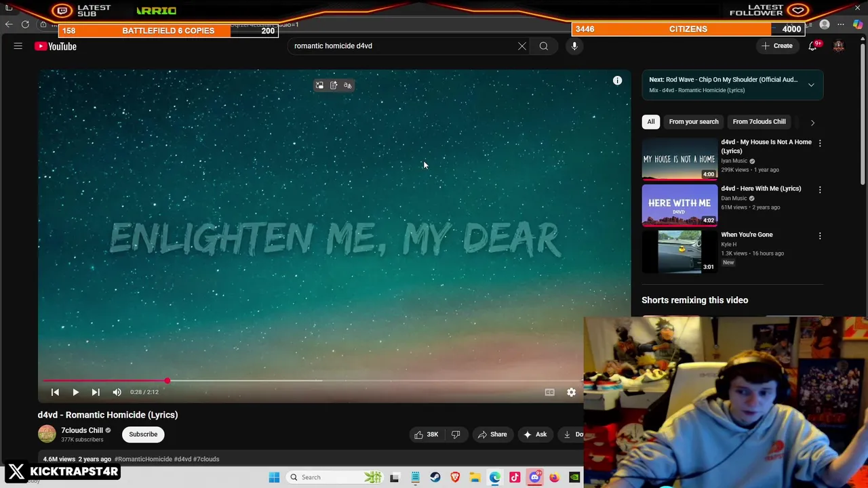Open File Explorer from the taskbar
The width and height of the screenshot is (868, 488).
click(x=475, y=477)
